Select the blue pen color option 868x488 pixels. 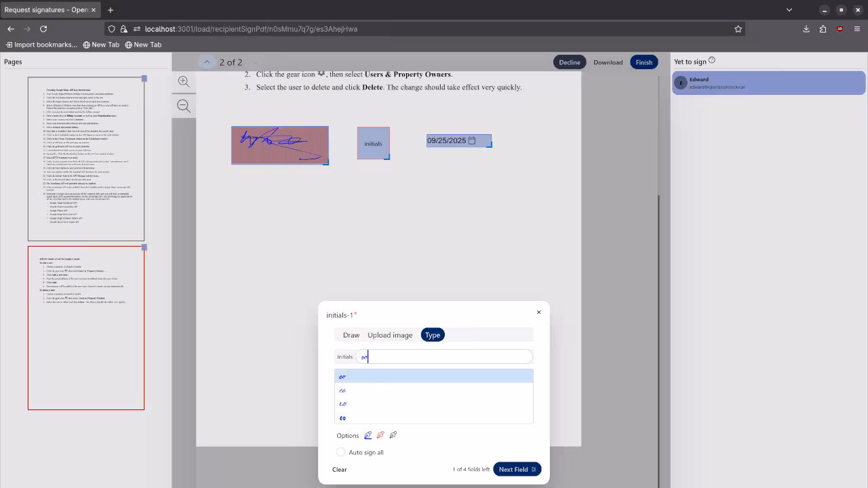click(368, 435)
